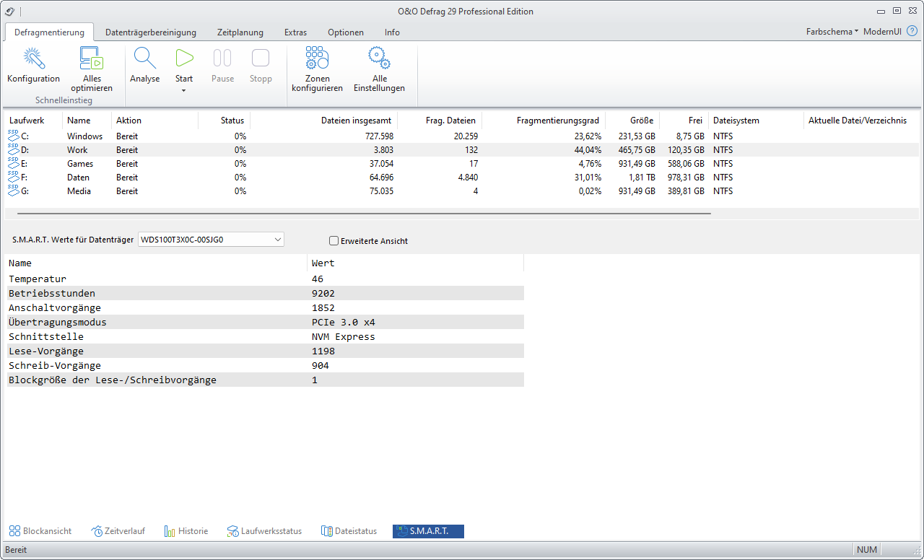Click the help question mark icon
The image size is (924, 560).
point(912,32)
